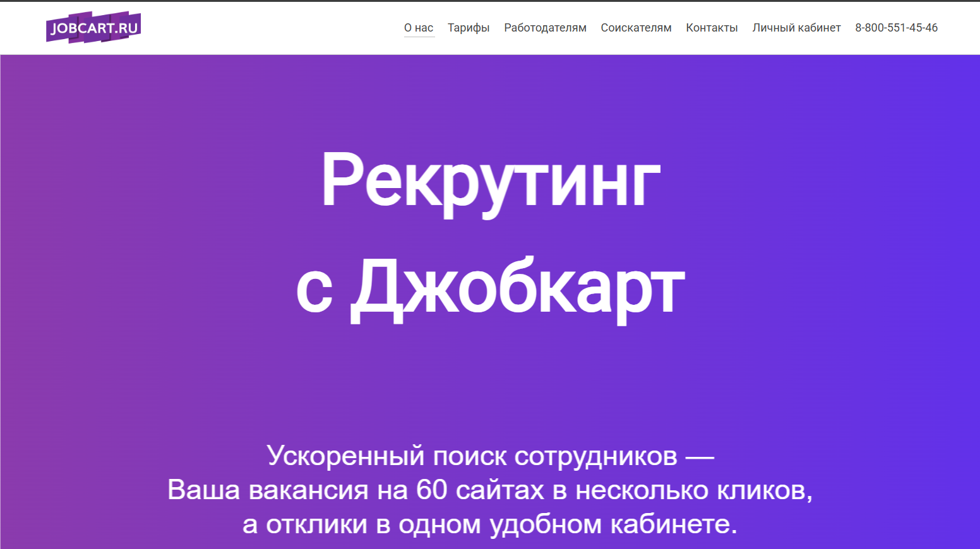Click the 8-800-551-45-46 phone number
The image size is (980, 549).
click(x=896, y=27)
